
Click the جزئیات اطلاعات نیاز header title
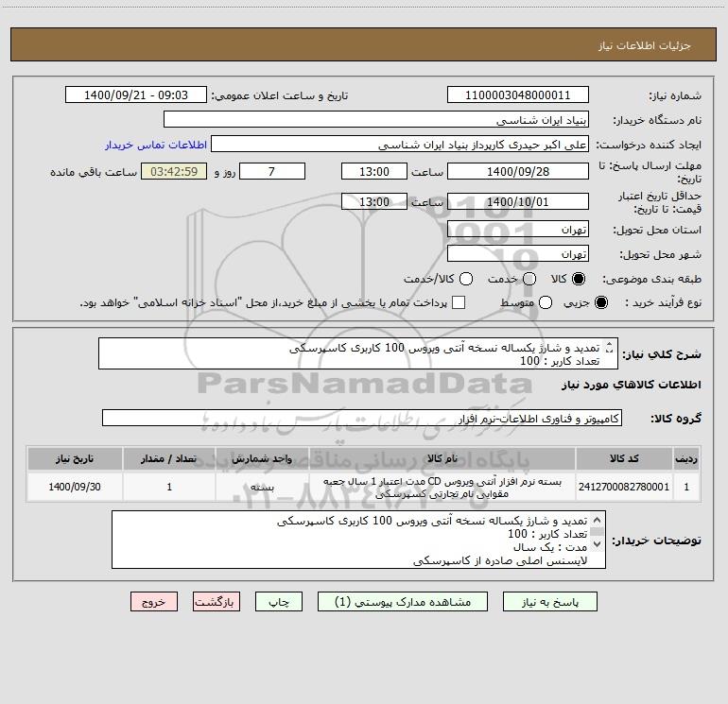pos(645,45)
